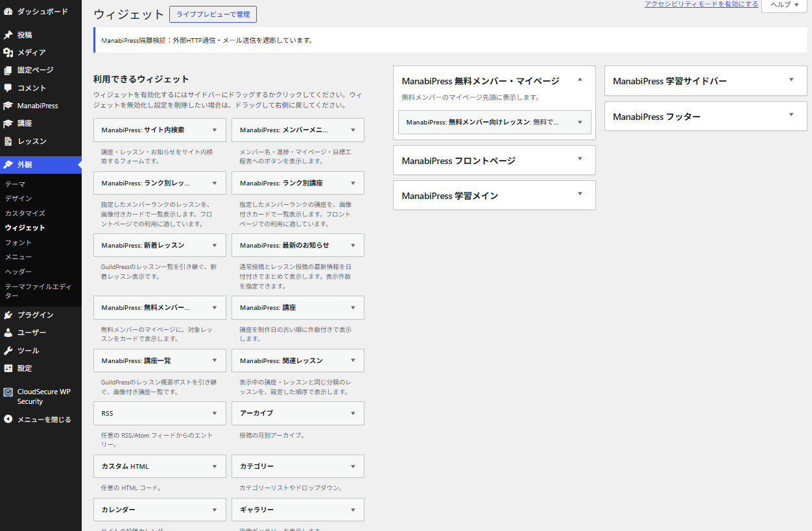Click the アクセシビリティモードを有効にする link

701,4
